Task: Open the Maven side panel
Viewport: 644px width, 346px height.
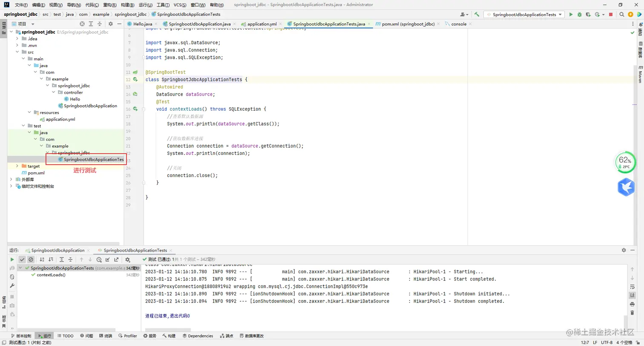Action: pos(640,74)
